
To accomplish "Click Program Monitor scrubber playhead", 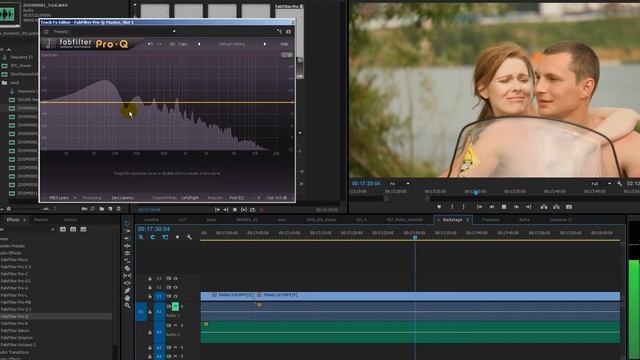I will coord(476,192).
